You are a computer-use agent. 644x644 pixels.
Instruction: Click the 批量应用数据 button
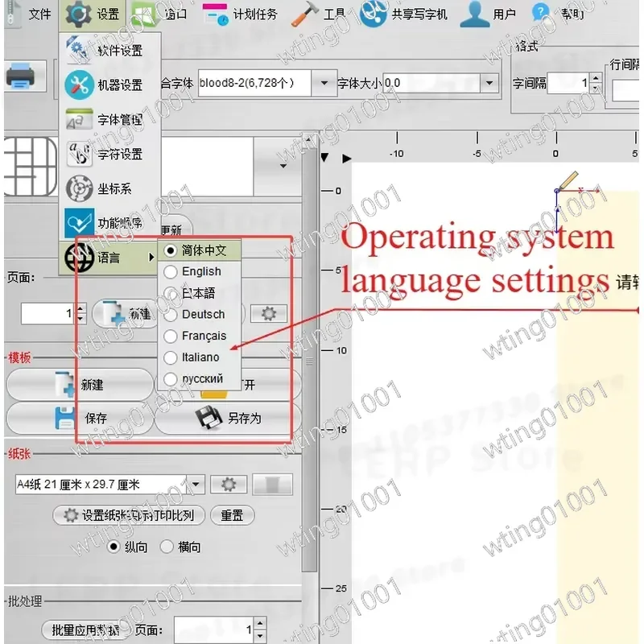click(86, 630)
